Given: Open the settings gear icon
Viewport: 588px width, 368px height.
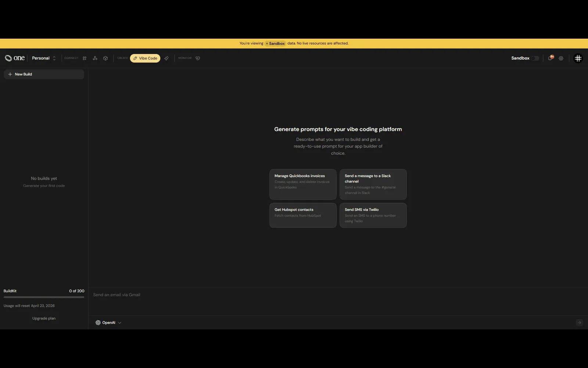Looking at the screenshot, I should [561, 58].
